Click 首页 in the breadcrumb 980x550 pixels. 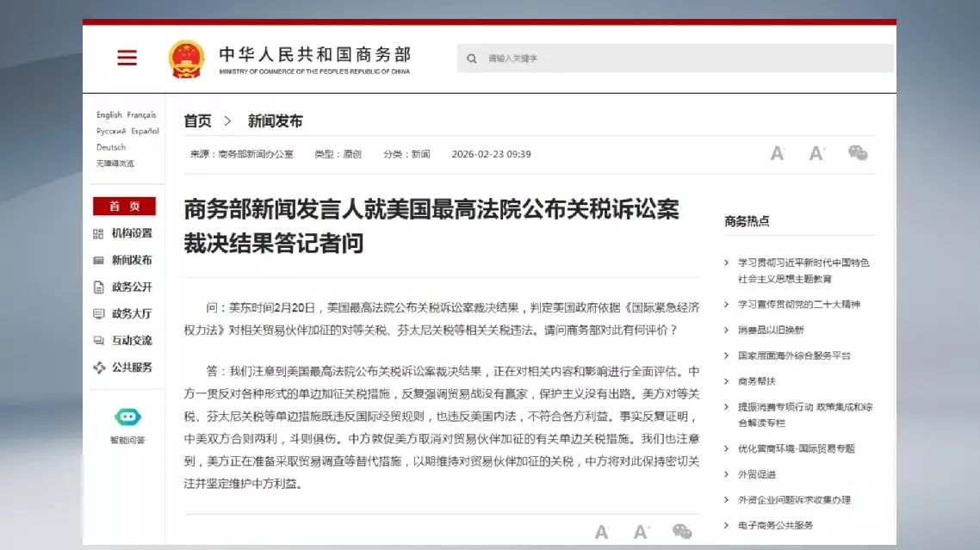tap(197, 121)
